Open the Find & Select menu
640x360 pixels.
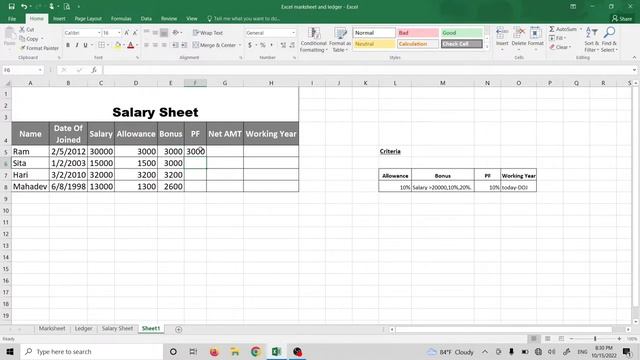609,40
